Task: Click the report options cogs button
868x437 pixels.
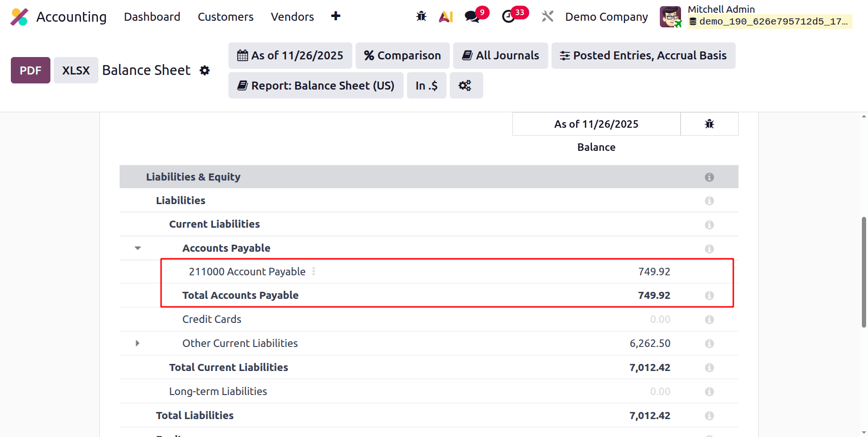Action: click(466, 85)
